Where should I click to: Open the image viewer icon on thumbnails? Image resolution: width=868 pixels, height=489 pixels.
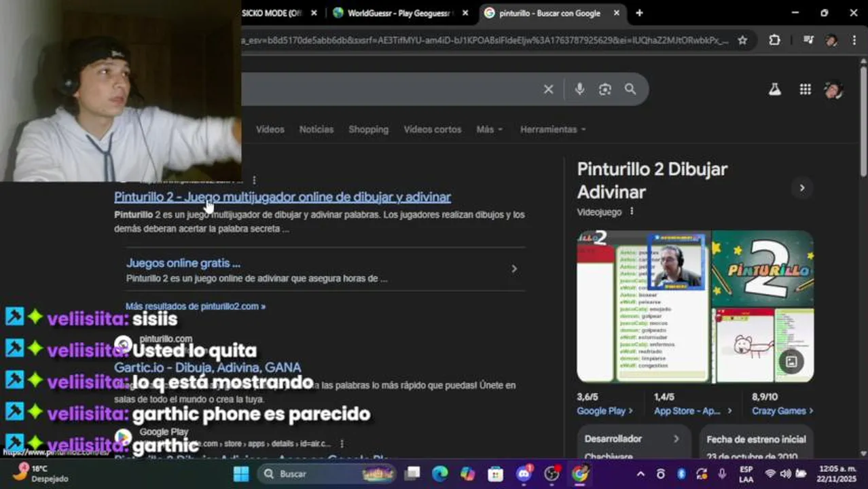[791, 361]
